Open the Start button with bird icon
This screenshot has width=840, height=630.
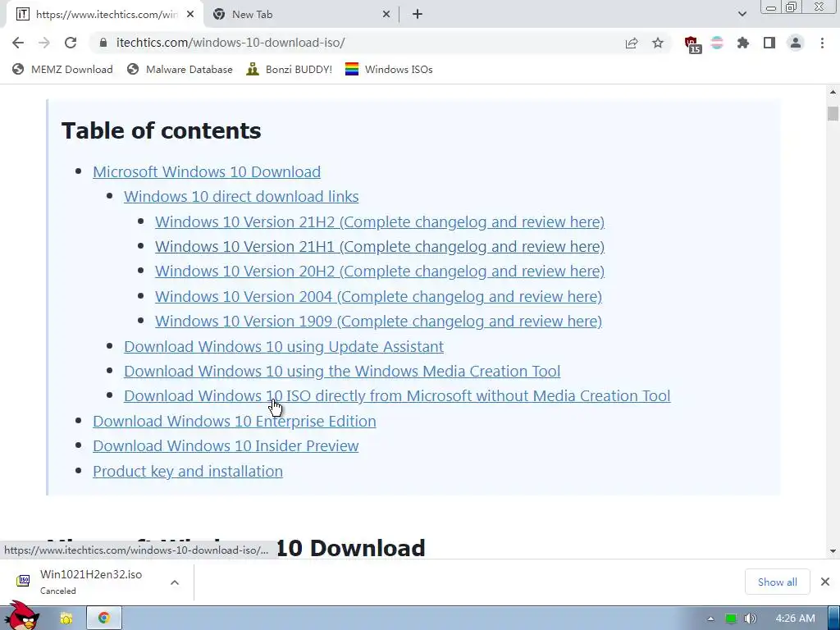(22, 616)
